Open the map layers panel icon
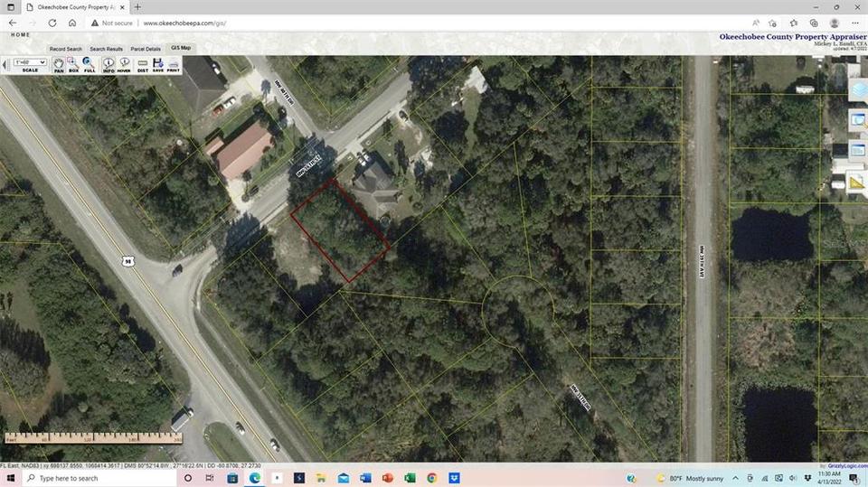The width and height of the screenshot is (868, 487). (859, 90)
